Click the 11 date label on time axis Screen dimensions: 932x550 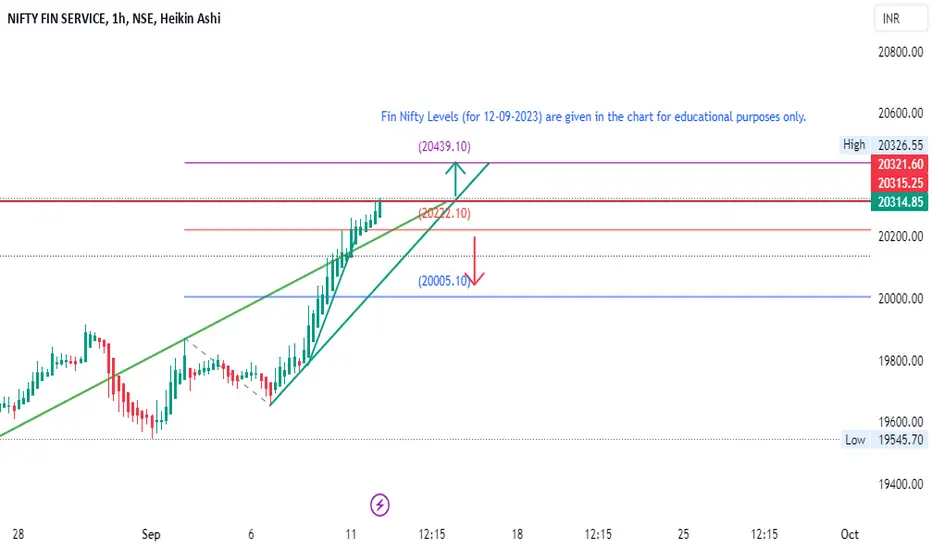pyautogui.click(x=351, y=534)
